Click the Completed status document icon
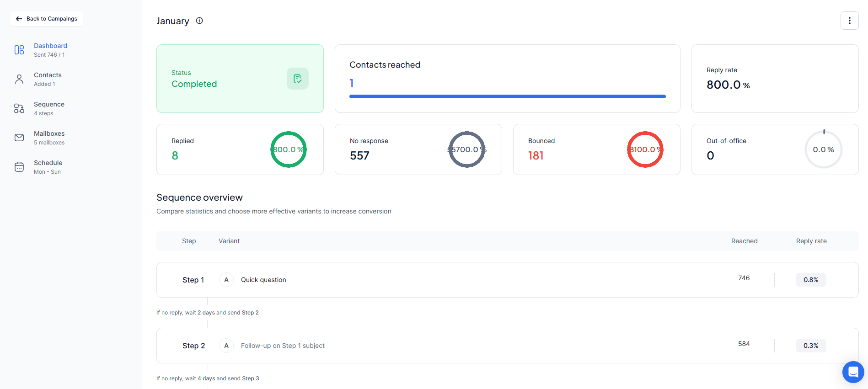 tap(298, 79)
